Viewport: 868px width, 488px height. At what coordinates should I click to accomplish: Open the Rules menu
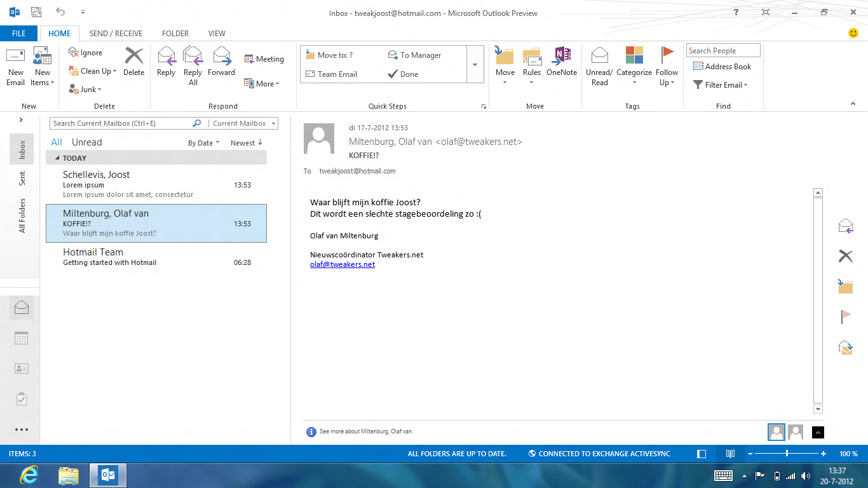point(532,67)
